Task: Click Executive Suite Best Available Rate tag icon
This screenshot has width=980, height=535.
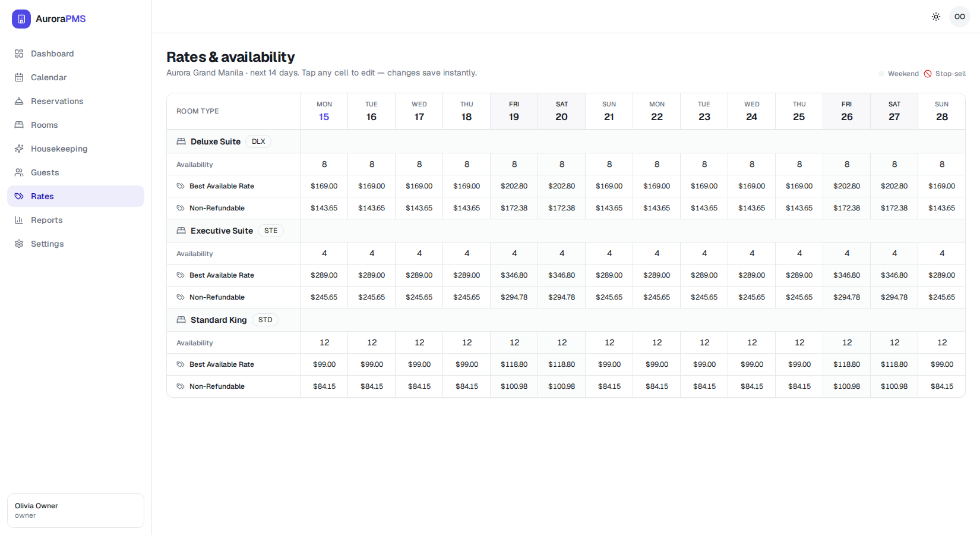Action: click(181, 275)
